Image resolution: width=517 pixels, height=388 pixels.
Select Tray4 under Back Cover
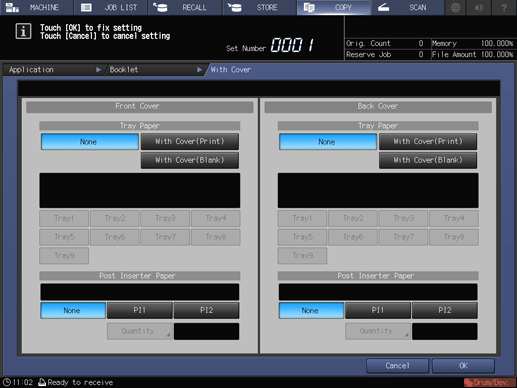coord(454,218)
